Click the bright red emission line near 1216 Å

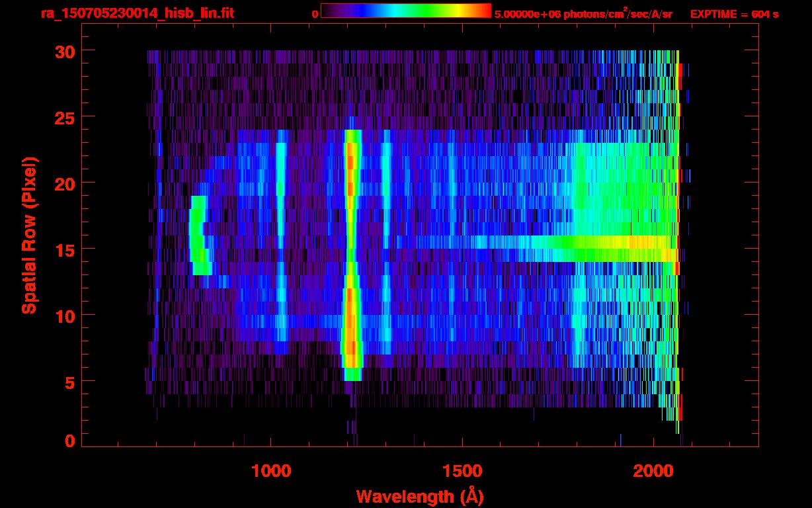(350, 255)
